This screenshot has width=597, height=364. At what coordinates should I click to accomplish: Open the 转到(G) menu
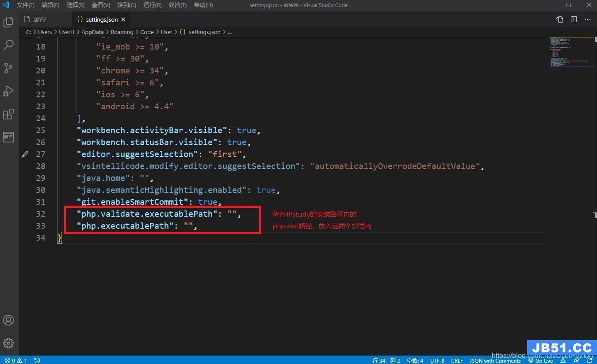coord(127,5)
